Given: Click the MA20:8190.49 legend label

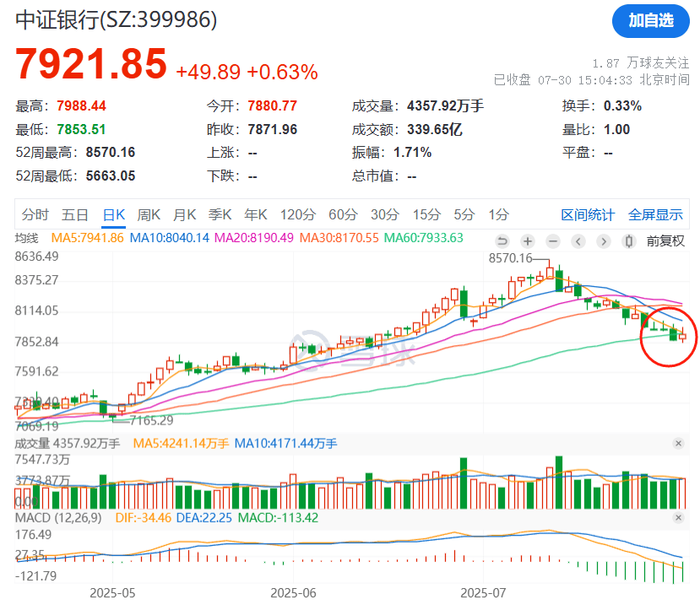Looking at the screenshot, I should tap(253, 238).
